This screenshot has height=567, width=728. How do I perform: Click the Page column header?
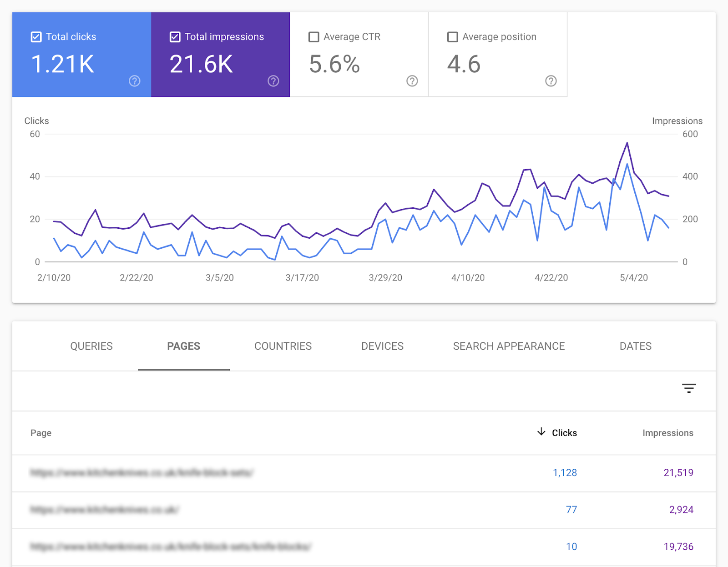[41, 433]
